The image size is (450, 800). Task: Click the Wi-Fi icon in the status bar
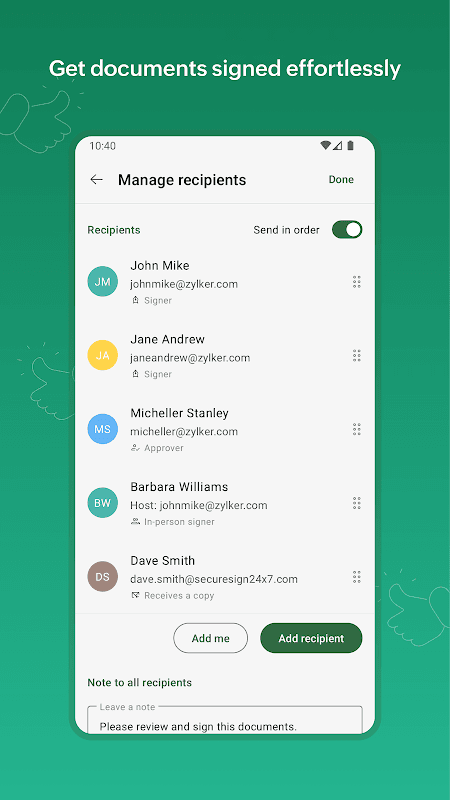tap(326, 145)
